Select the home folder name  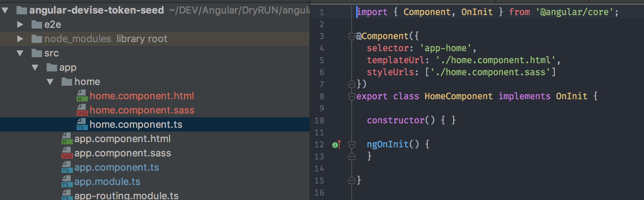[87, 82]
